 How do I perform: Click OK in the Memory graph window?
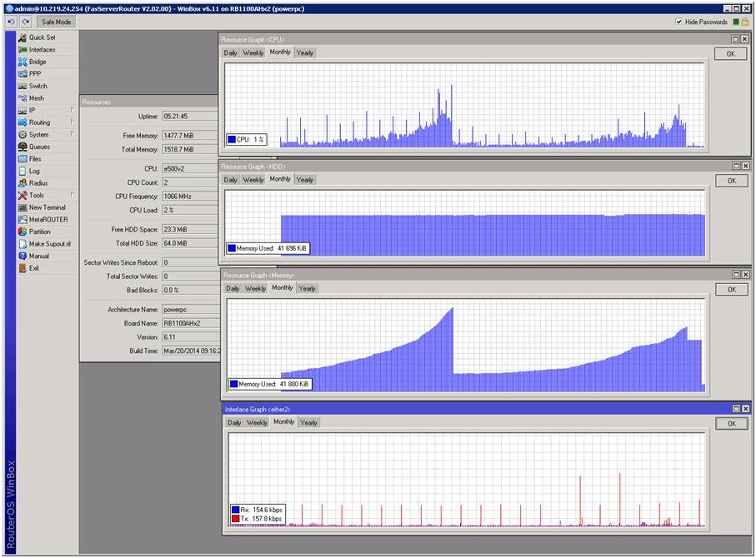(731, 290)
